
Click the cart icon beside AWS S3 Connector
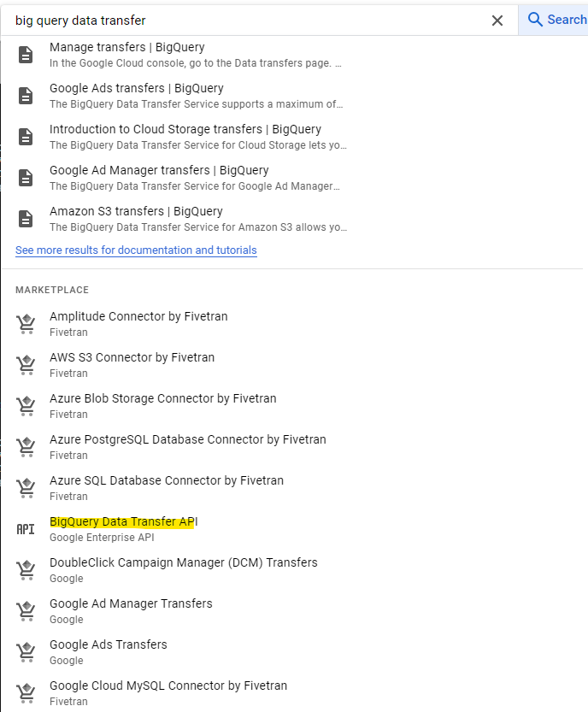[x=26, y=365]
